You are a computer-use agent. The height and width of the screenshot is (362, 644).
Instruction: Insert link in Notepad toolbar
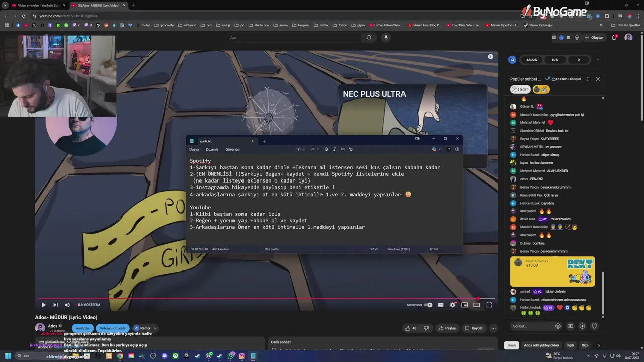click(343, 149)
